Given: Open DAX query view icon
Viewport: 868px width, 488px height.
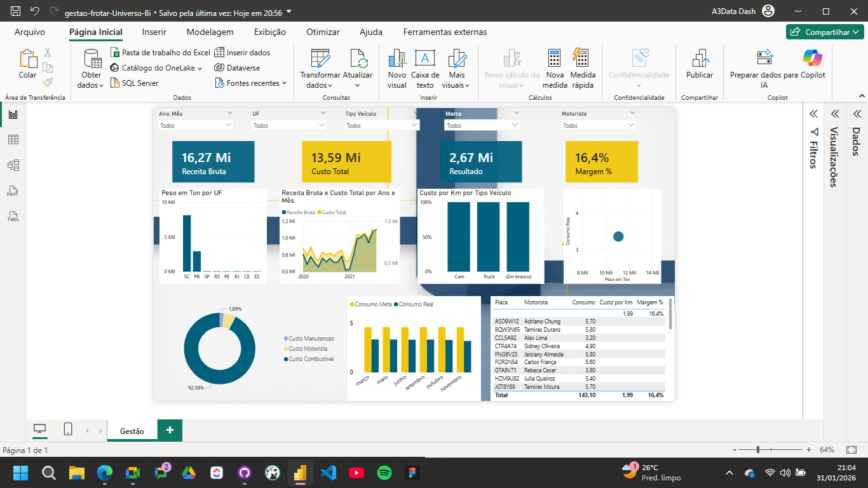Looking at the screenshot, I should (13, 191).
